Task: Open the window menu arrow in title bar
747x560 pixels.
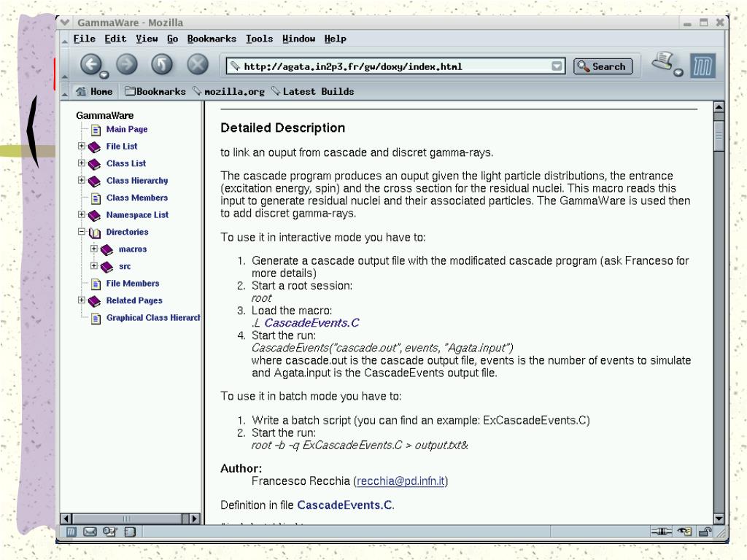Action: 65,23
